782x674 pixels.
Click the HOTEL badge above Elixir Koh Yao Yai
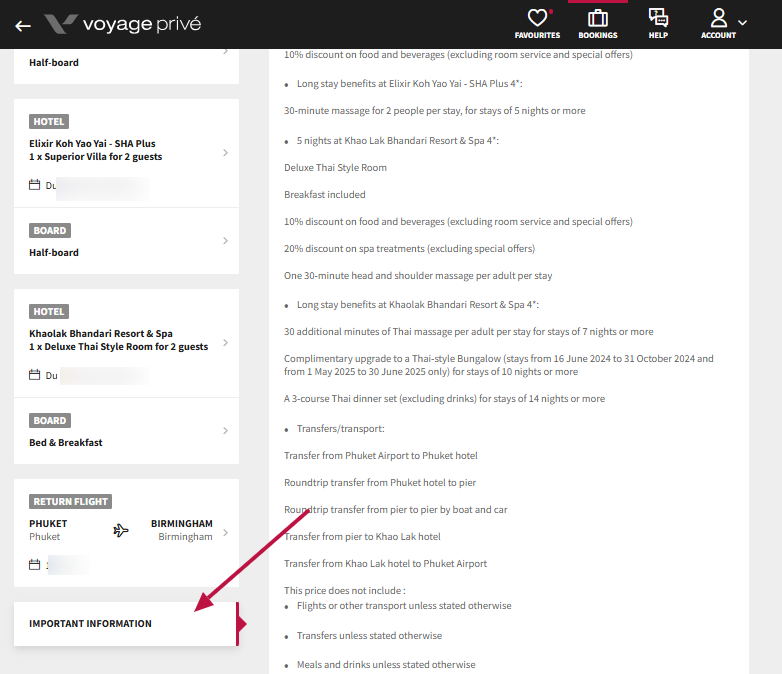point(49,122)
